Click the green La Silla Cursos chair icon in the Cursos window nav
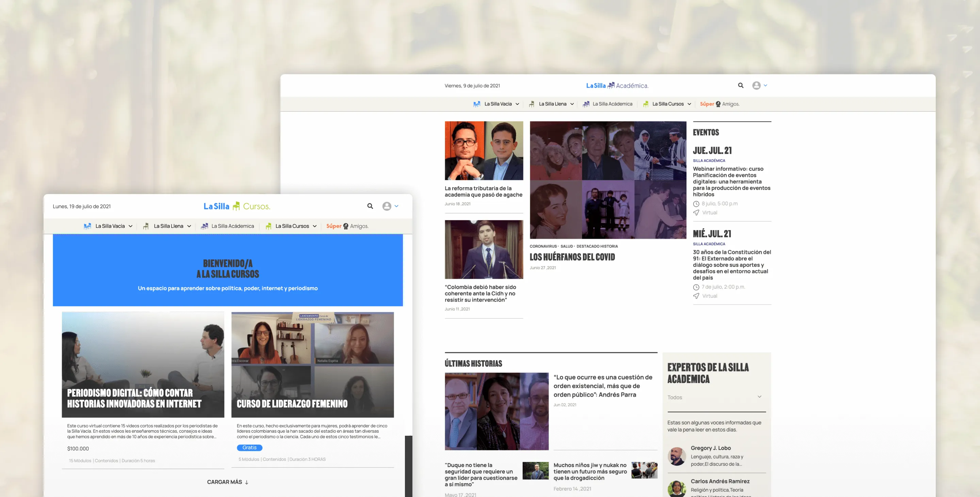 click(268, 226)
